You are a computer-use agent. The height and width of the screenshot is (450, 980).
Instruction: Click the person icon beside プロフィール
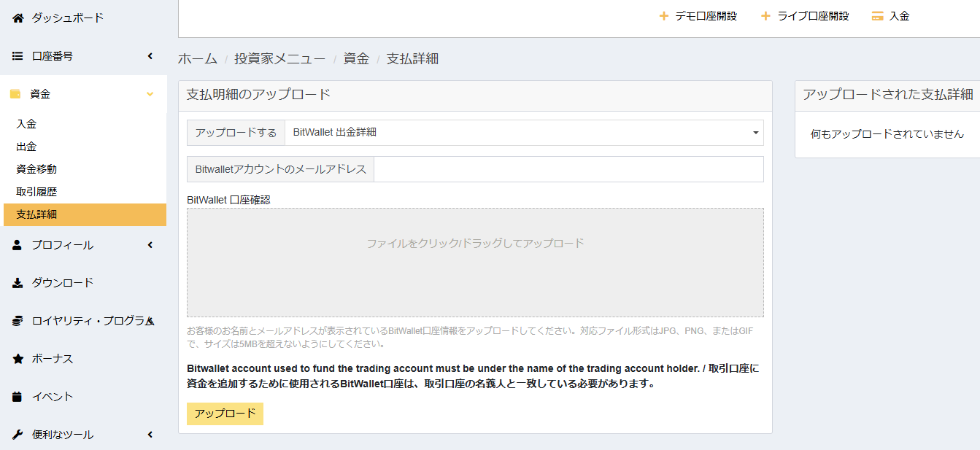pos(18,245)
